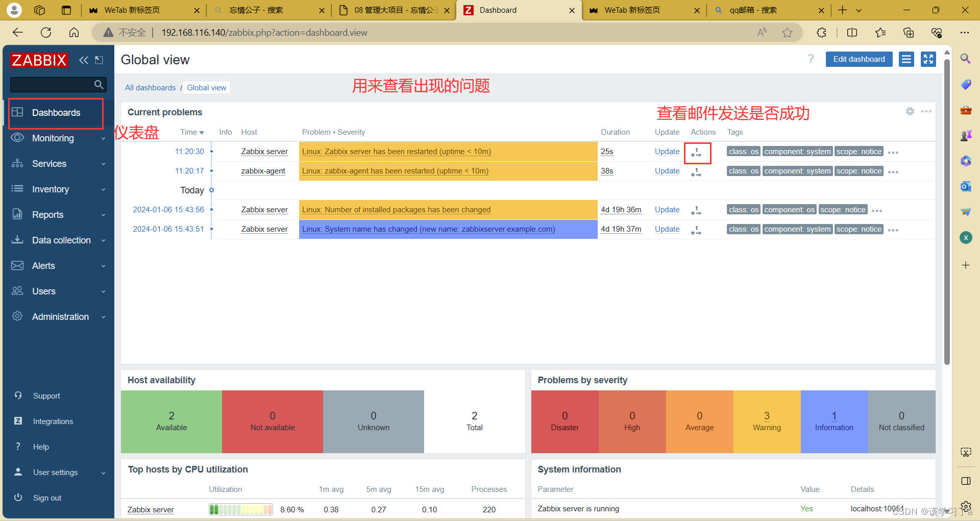
Task: Open browser extensions puzzle icon
Action: click(x=821, y=33)
